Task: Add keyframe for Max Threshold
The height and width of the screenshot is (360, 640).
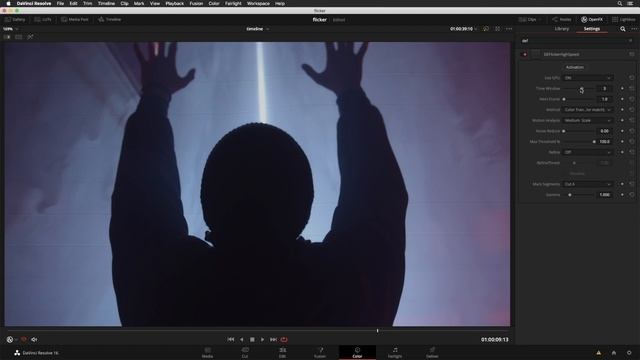Action: [x=622, y=142]
